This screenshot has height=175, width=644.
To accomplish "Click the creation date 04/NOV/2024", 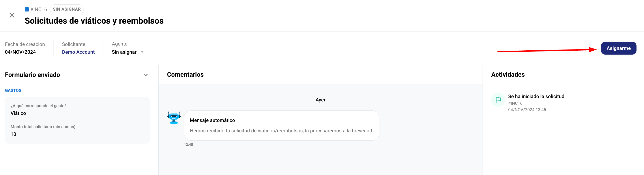I will click(20, 52).
